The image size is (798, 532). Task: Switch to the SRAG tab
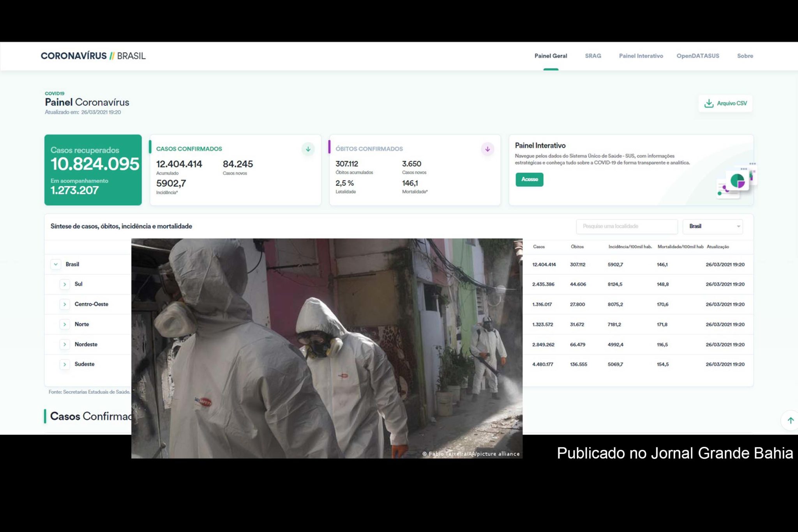tap(593, 56)
